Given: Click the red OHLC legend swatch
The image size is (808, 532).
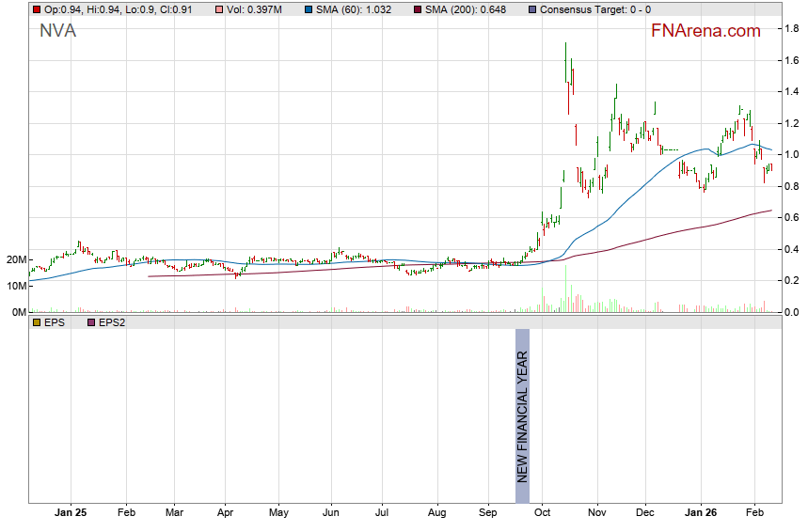Looking at the screenshot, I should pyautogui.click(x=37, y=9).
